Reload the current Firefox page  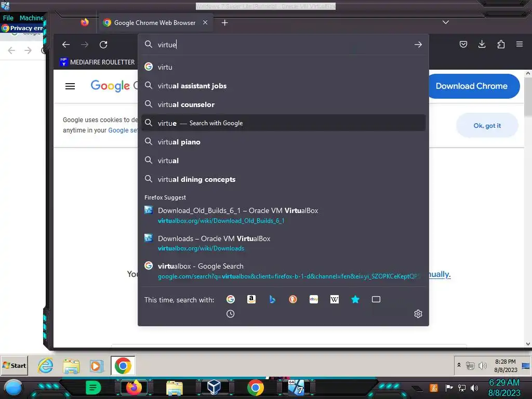[x=103, y=45]
